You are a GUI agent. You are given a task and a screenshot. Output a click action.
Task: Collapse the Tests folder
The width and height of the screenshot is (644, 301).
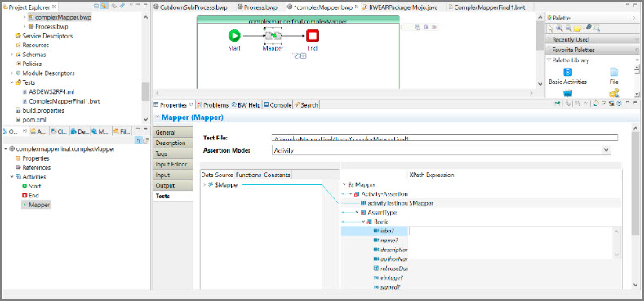pos(11,82)
